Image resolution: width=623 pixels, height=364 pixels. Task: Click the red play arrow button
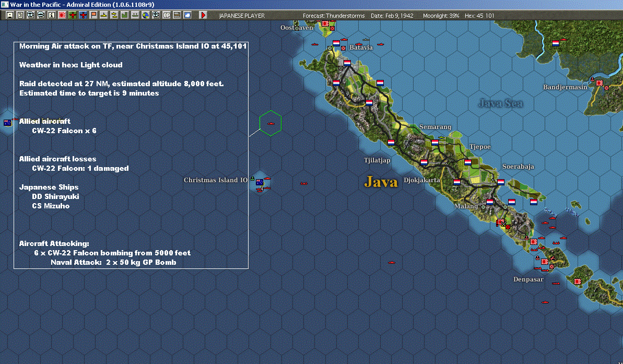point(203,15)
